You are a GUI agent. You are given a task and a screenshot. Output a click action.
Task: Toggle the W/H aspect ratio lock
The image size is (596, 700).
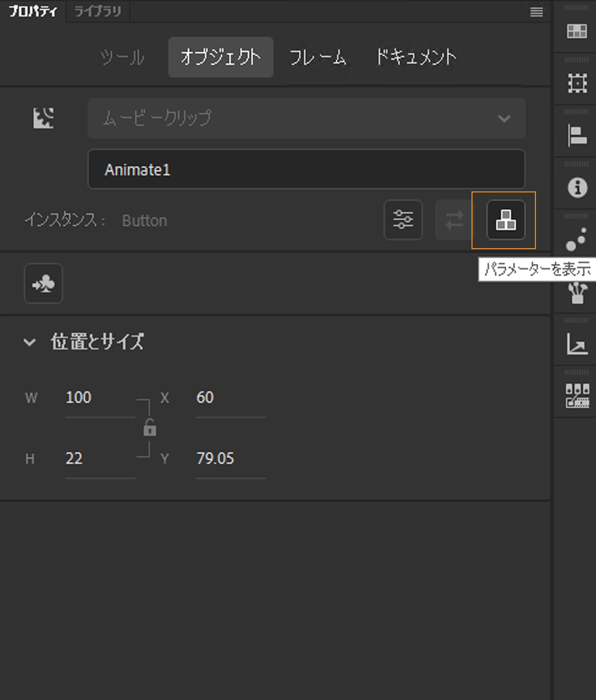(150, 428)
